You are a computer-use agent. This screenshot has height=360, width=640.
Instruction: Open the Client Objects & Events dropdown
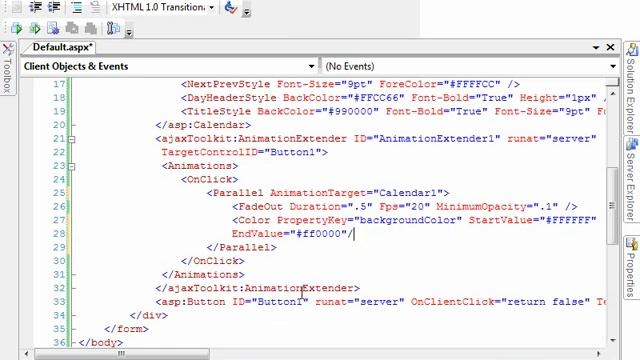click(x=169, y=66)
